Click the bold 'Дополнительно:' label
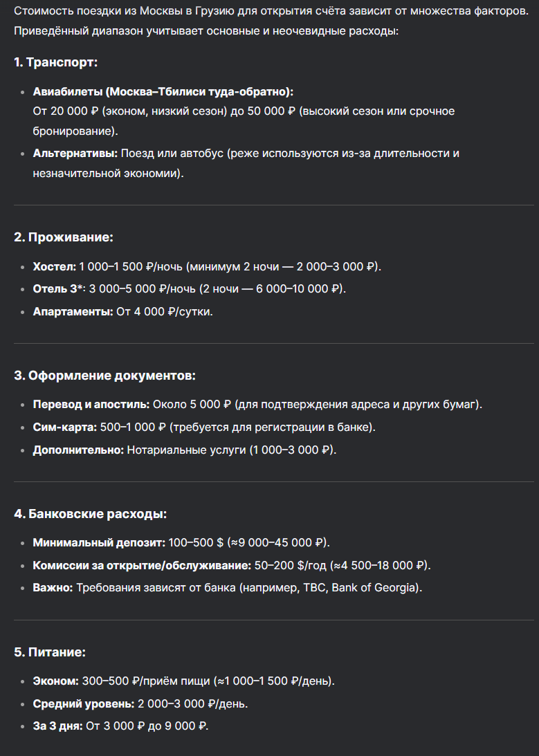 pos(78,450)
